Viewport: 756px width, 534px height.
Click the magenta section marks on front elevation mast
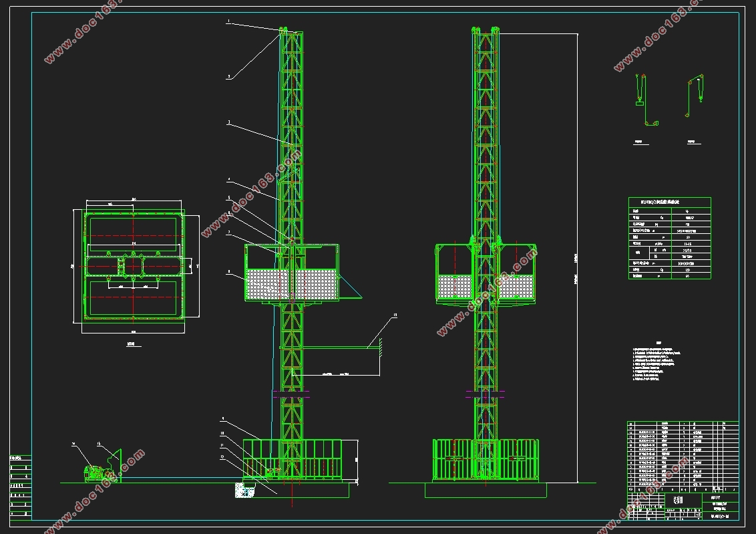[x=485, y=394]
